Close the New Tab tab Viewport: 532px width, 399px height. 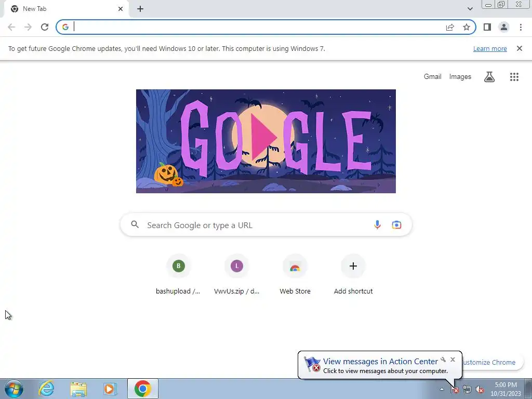121,9
